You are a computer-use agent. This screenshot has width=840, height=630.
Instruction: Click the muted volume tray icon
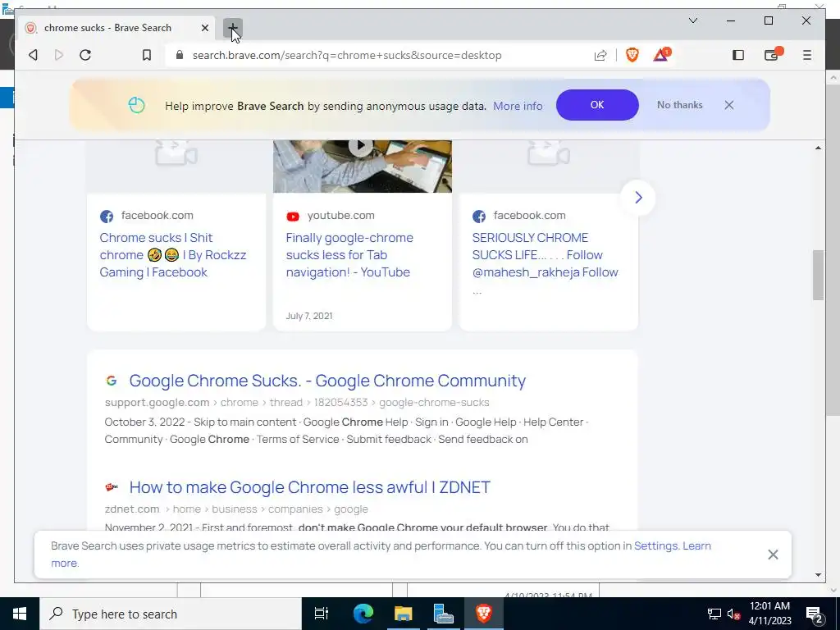733,614
